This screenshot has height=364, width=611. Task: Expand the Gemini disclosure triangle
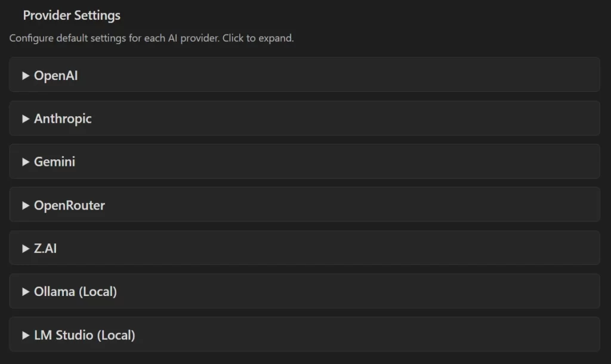click(x=26, y=162)
